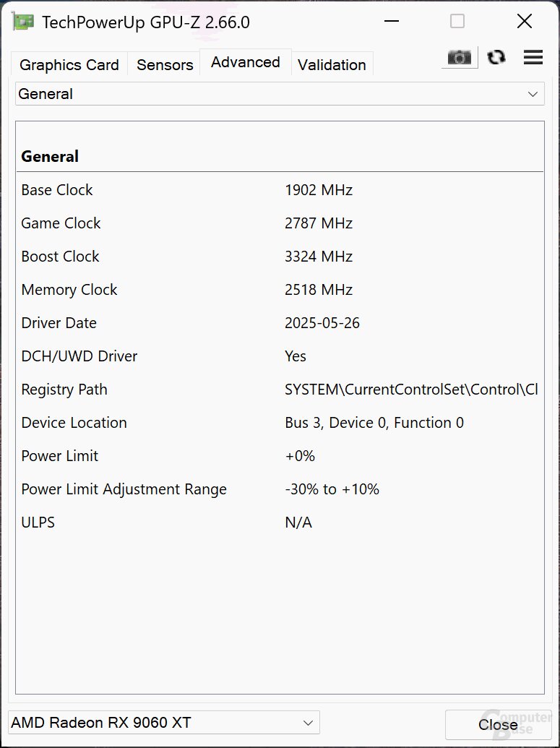Viewport: 560px width, 748px height.
Task: Click the 2025-05-26 date value
Action: tap(322, 323)
